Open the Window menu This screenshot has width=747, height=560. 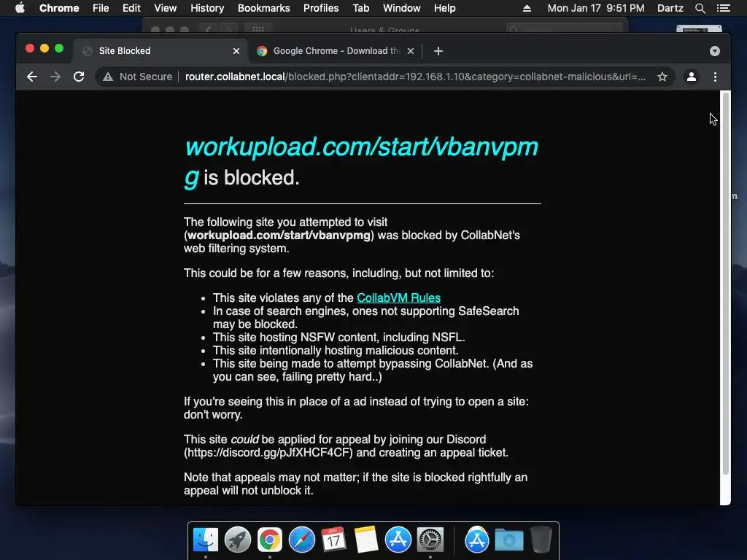pos(402,8)
